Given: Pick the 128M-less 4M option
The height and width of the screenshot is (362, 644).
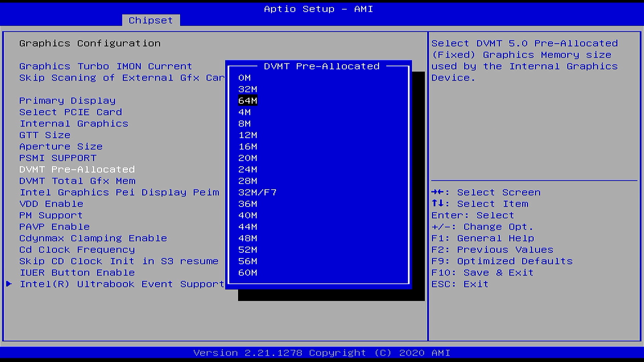Looking at the screenshot, I should 244,112.
